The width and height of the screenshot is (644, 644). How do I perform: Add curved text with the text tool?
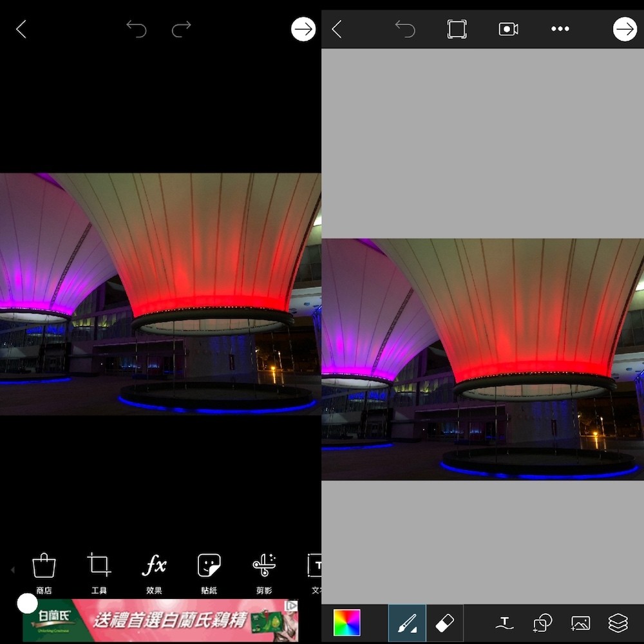[x=505, y=623]
